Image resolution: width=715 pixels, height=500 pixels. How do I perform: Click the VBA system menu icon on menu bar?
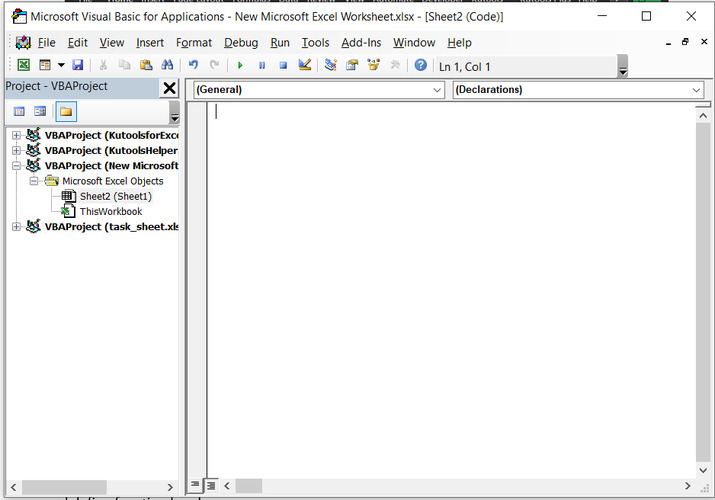(23, 43)
